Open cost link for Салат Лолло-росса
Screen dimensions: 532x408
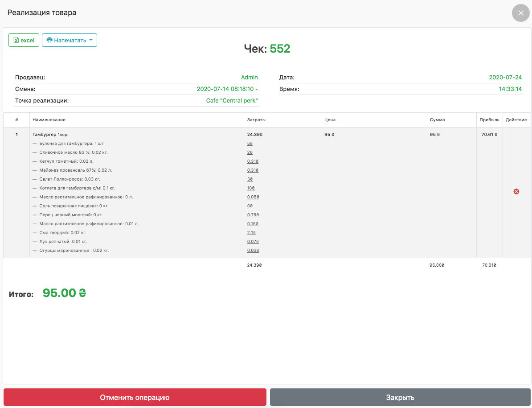pyautogui.click(x=250, y=179)
